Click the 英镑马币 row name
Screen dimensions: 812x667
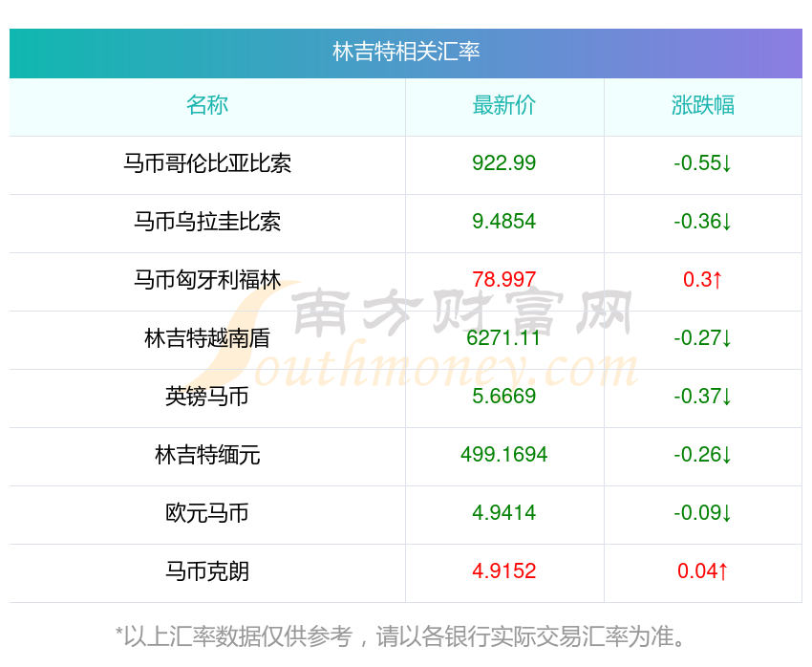pos(207,397)
